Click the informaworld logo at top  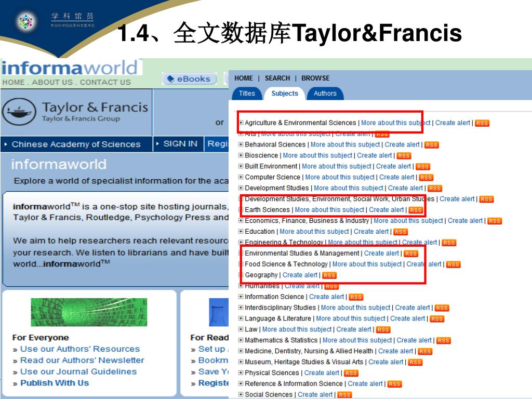point(70,68)
